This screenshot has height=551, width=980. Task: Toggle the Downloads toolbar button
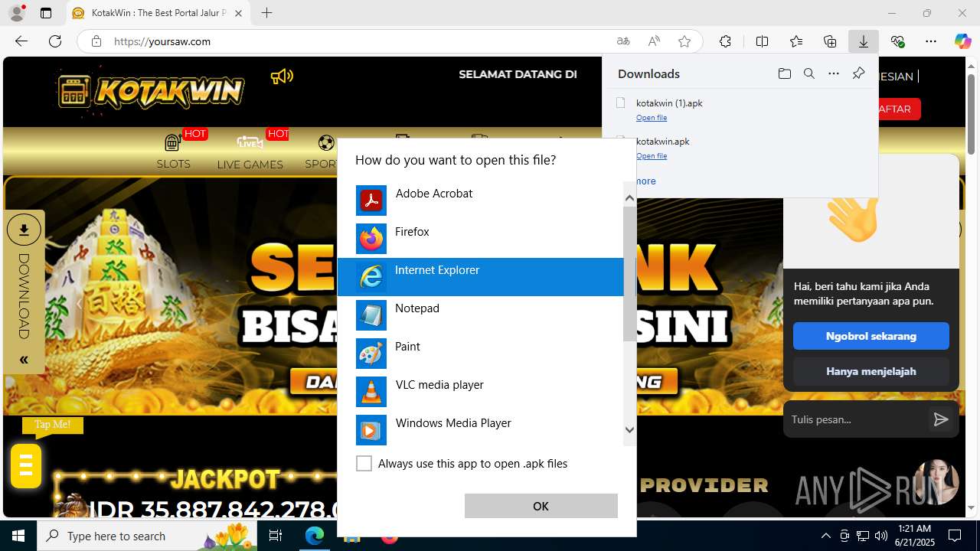(864, 41)
